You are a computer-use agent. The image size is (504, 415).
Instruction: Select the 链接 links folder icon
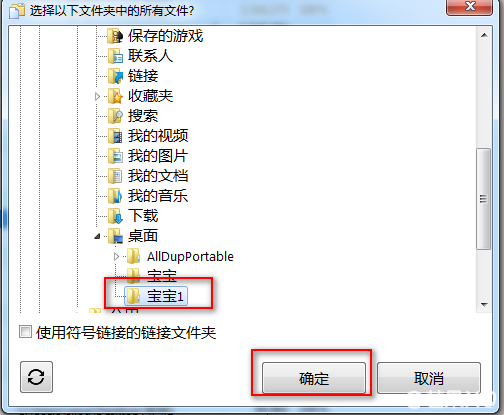tap(115, 76)
